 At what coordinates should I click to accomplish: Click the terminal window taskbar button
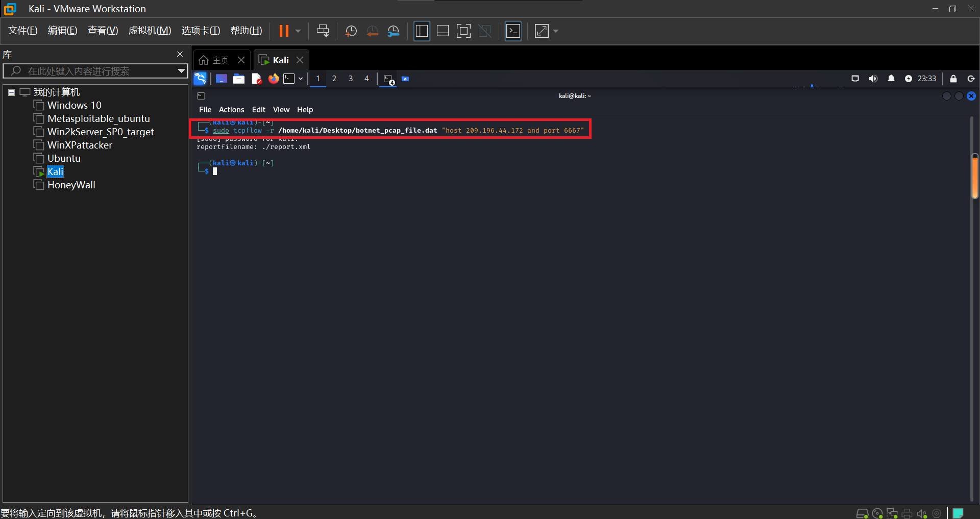coord(389,80)
